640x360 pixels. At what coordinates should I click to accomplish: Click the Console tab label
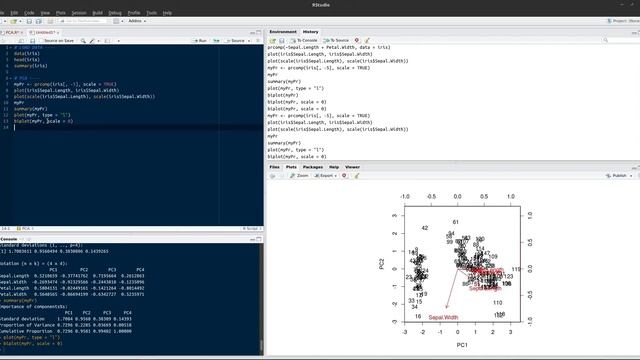tap(9, 239)
